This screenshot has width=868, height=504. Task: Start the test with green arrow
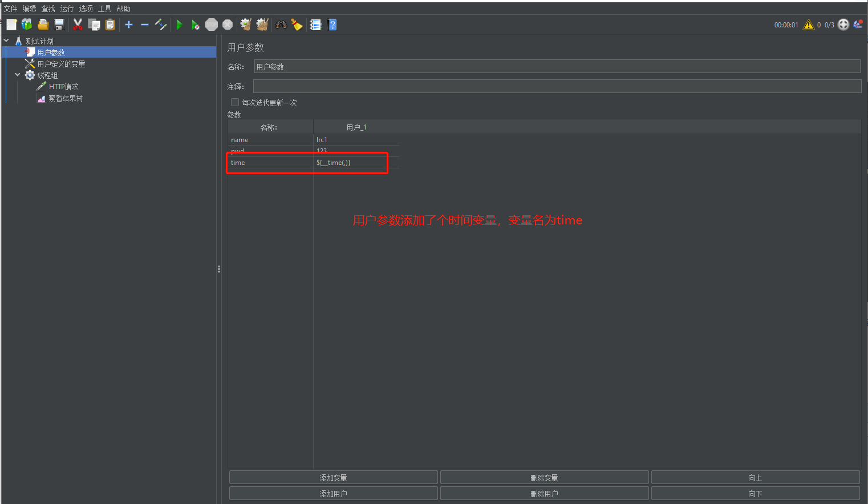click(x=180, y=25)
